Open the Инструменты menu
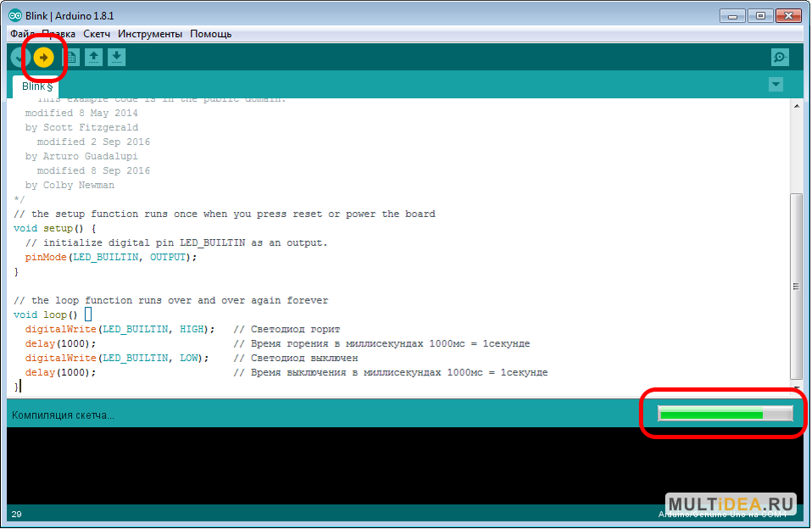Image resolution: width=812 pixels, height=529 pixels. click(x=150, y=34)
